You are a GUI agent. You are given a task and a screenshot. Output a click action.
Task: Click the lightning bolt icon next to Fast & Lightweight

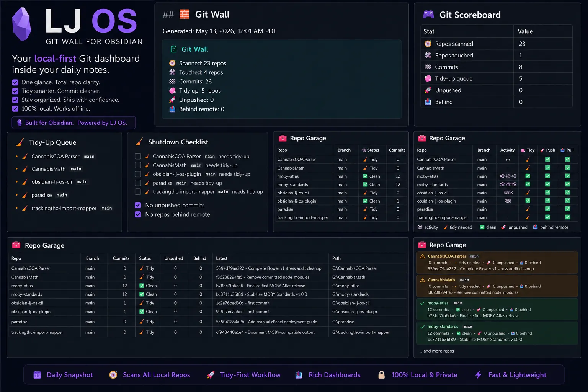click(478, 375)
